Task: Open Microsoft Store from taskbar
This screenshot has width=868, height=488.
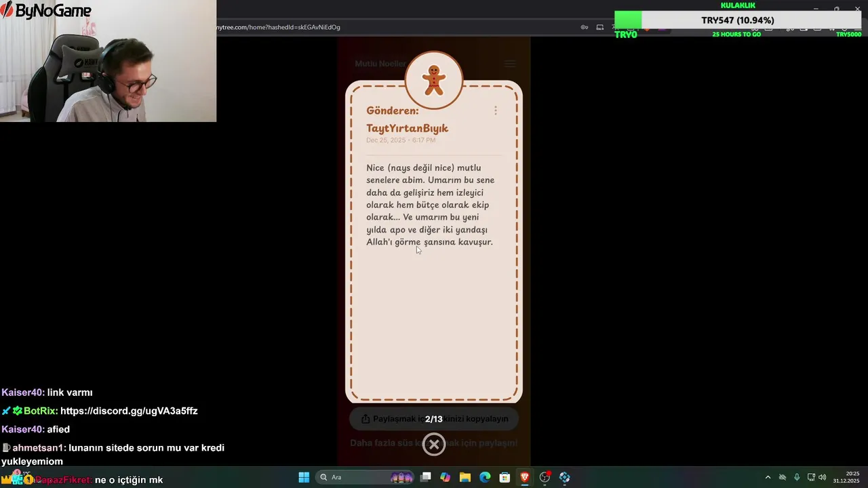Action: pos(505,477)
